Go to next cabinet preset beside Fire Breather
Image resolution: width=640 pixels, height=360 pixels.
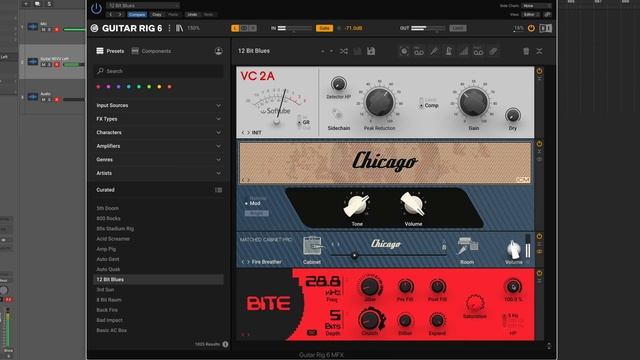[x=248, y=262]
